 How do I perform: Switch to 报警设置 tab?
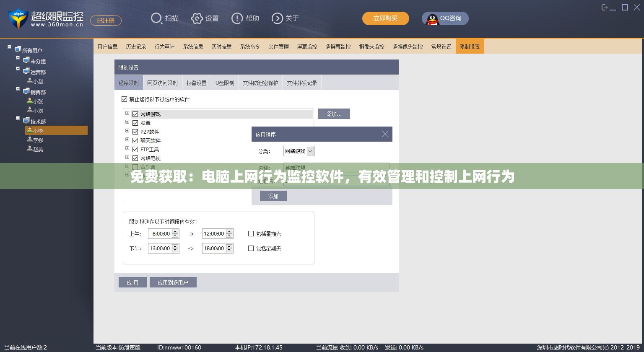pos(197,83)
